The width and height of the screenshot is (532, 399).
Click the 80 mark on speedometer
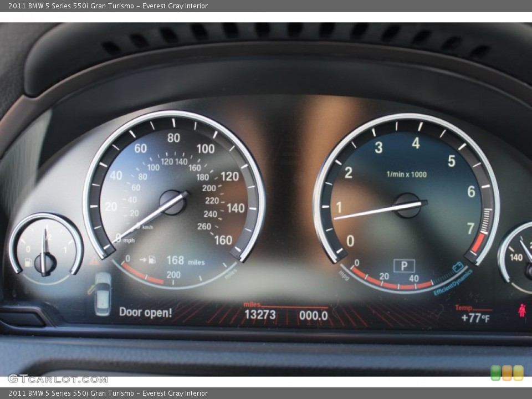coord(173,138)
